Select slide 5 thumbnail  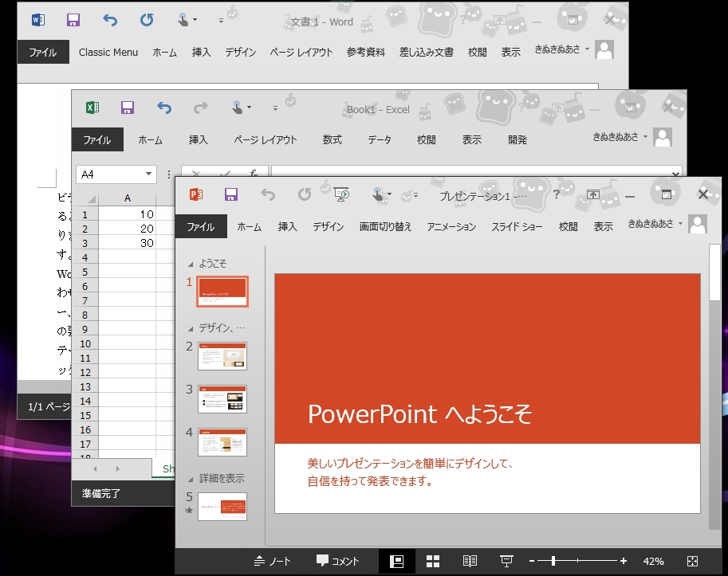click(222, 507)
